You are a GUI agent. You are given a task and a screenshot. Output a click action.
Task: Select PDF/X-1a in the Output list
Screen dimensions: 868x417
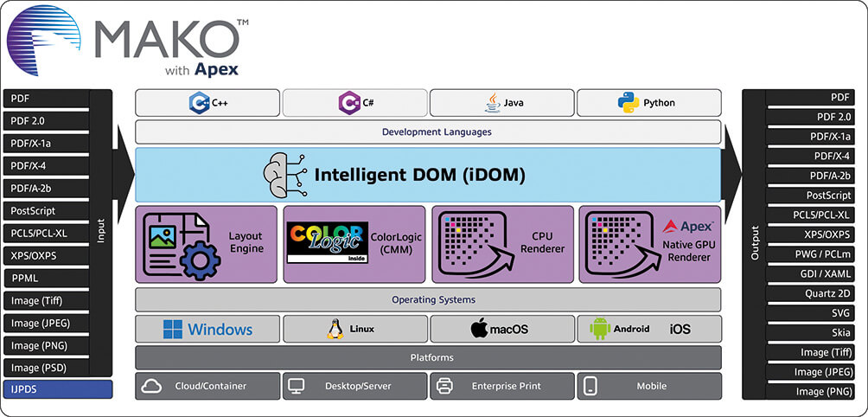(x=810, y=136)
